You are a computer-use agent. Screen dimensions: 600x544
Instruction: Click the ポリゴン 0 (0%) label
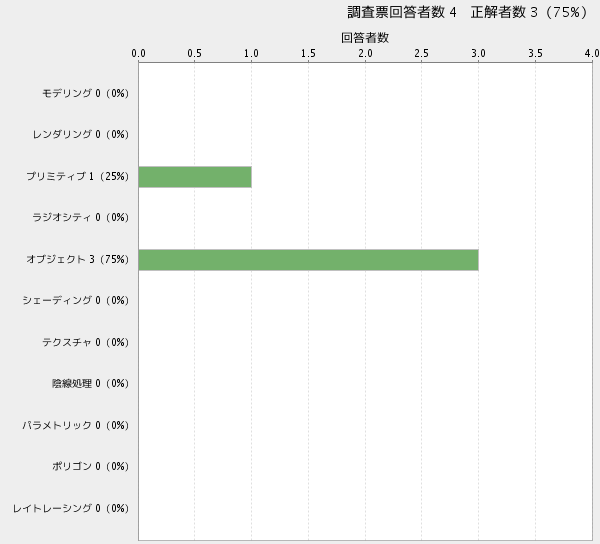pos(91,467)
